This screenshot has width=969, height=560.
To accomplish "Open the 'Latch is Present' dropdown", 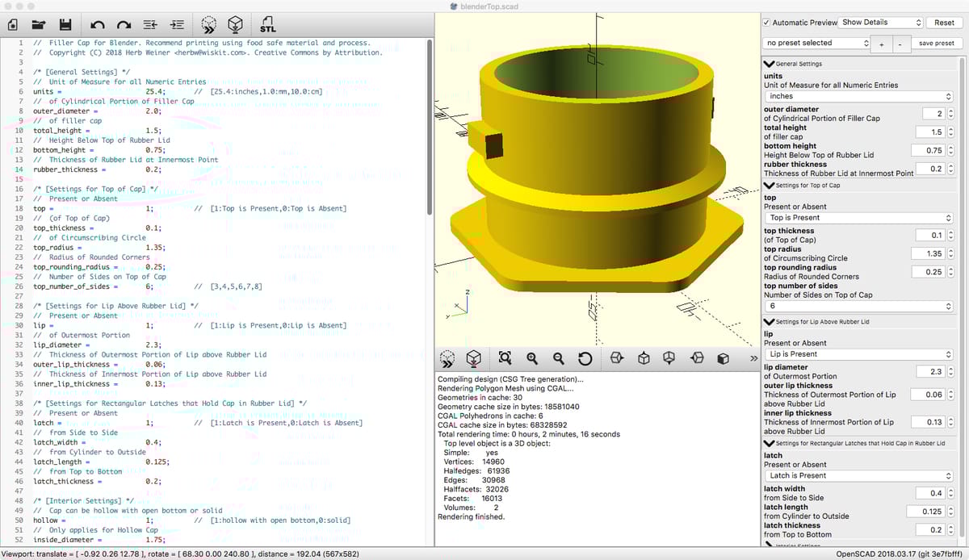I will pos(859,476).
